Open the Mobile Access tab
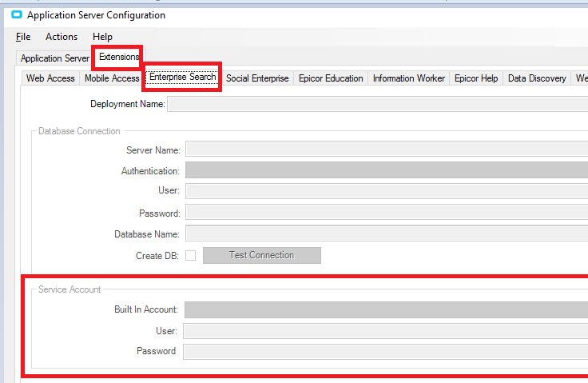The height and width of the screenshot is (383, 588). [x=112, y=78]
